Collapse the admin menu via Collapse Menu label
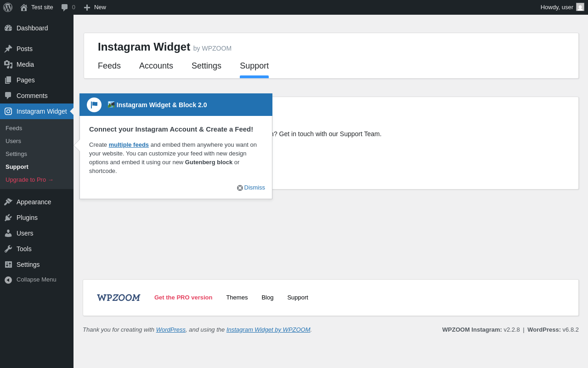Viewport: 588px width, 368px height. (36, 280)
